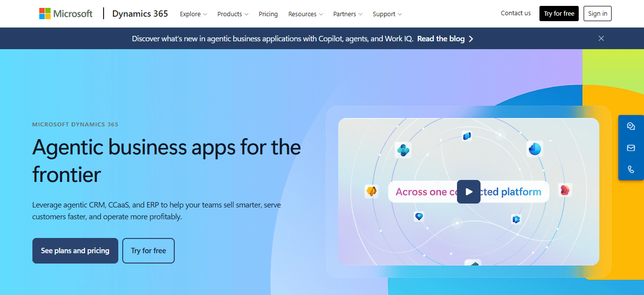Dismiss the announcement banner with X

(601, 38)
